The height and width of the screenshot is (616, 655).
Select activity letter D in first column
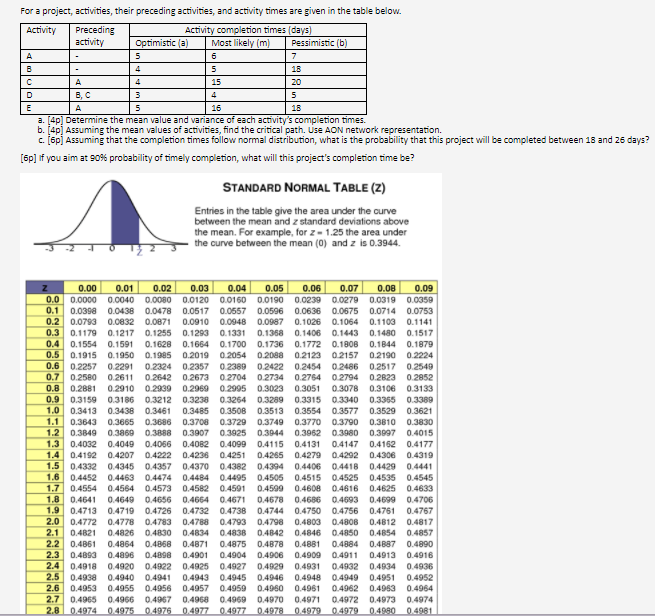tap(45, 95)
